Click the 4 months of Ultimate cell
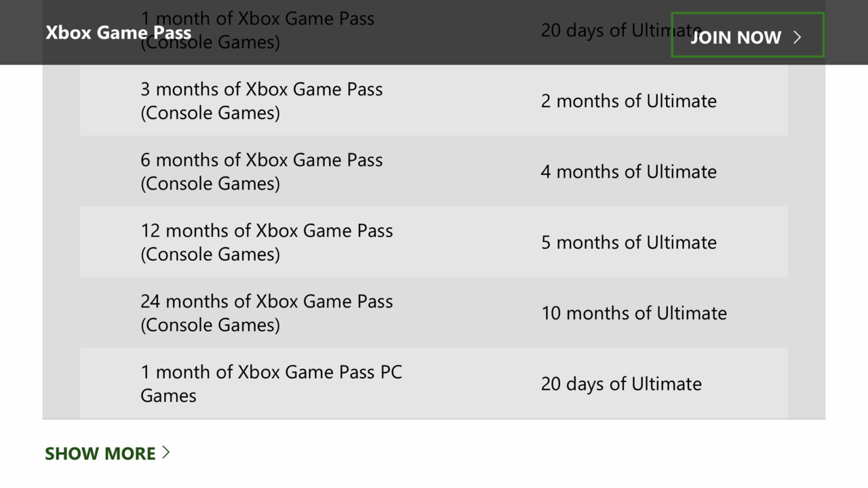 pyautogui.click(x=629, y=171)
